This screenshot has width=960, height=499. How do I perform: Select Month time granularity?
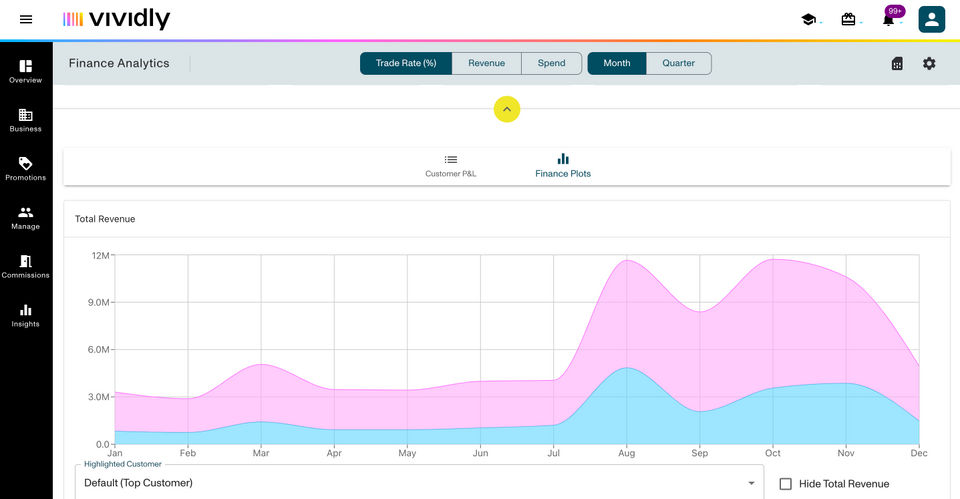tap(617, 63)
